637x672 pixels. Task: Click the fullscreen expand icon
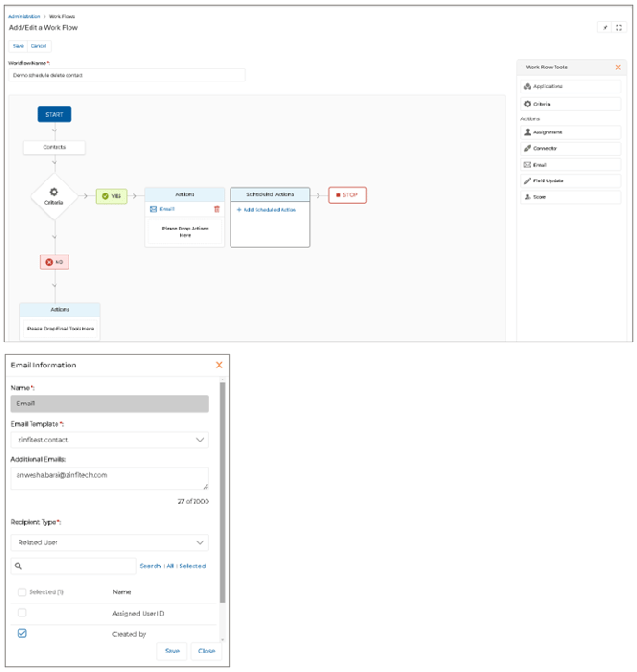click(619, 28)
